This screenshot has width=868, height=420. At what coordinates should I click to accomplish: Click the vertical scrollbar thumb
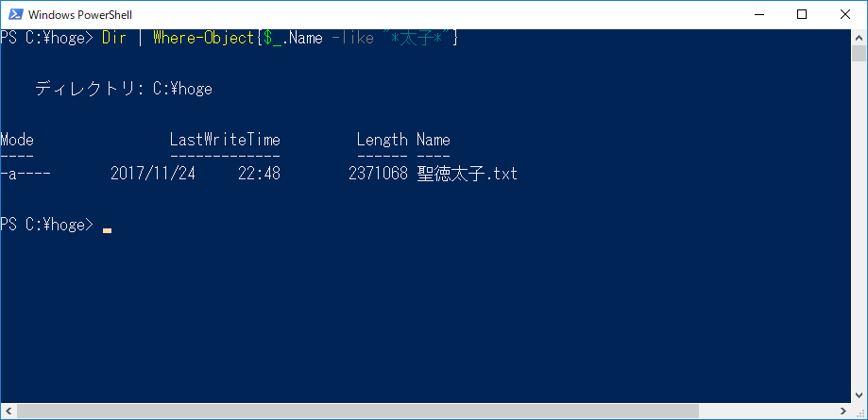pos(859,54)
